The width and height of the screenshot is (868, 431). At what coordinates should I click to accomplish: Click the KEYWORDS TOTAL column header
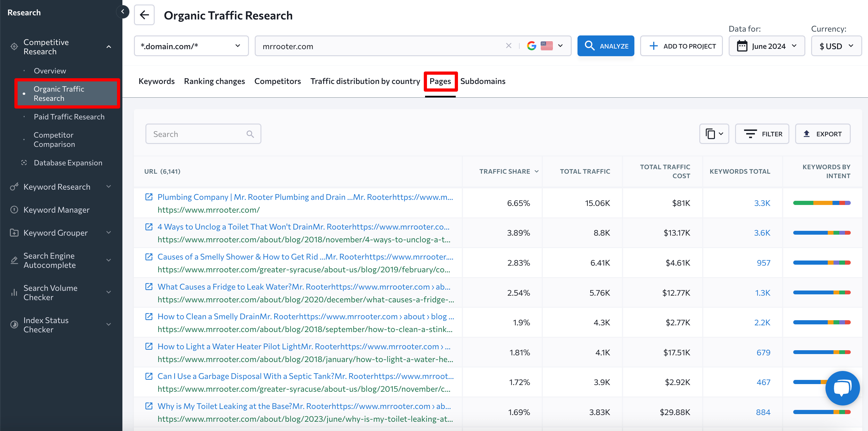740,171
